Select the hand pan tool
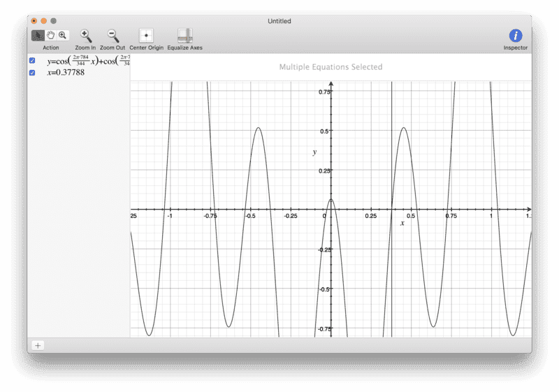 (x=50, y=35)
